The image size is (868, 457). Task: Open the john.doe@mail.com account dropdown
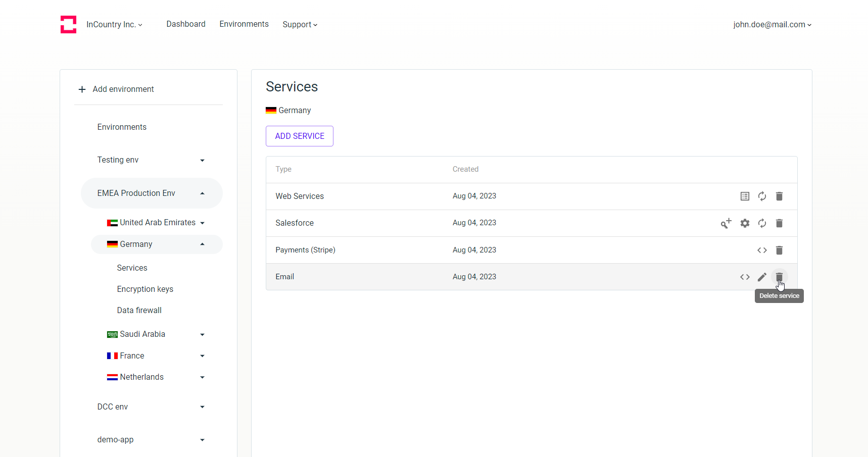(772, 24)
